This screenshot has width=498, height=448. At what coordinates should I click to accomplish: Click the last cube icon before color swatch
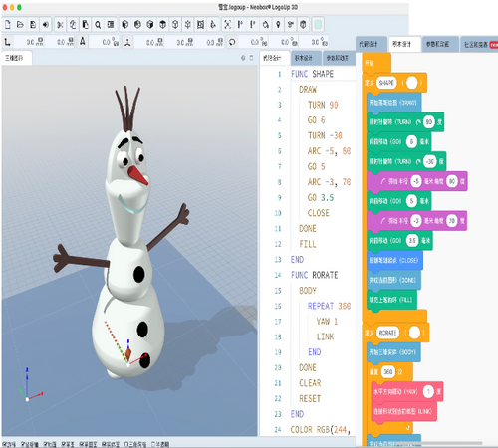click(303, 25)
